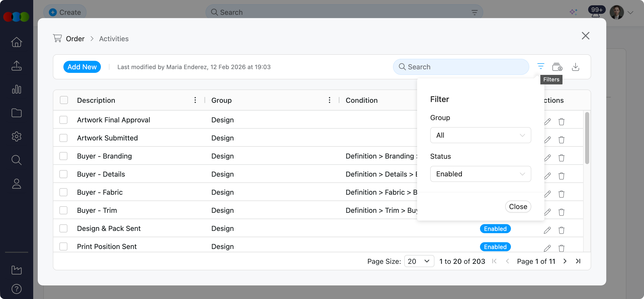Open the Home icon in sidebar
The height and width of the screenshot is (299, 644).
(17, 42)
